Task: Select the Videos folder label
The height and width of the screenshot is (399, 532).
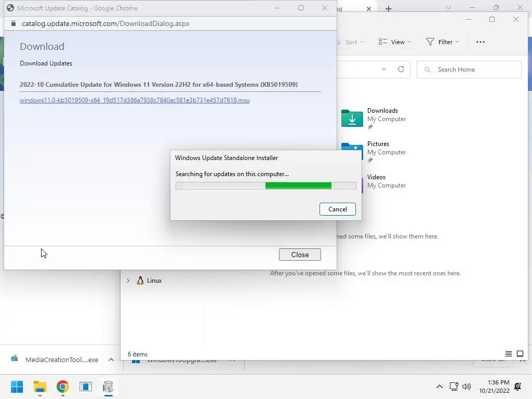Action: [376, 177]
